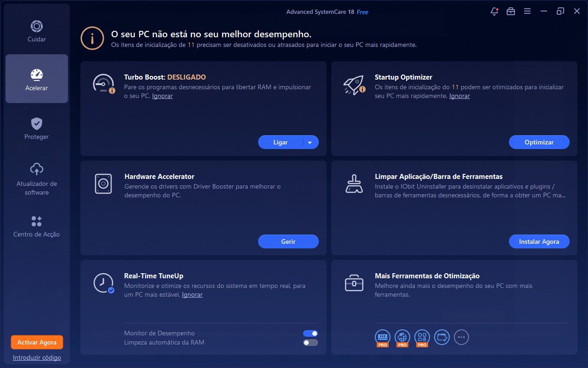Open the PRO app uninstall grid icon
This screenshot has height=368, width=588.
coord(422,338)
